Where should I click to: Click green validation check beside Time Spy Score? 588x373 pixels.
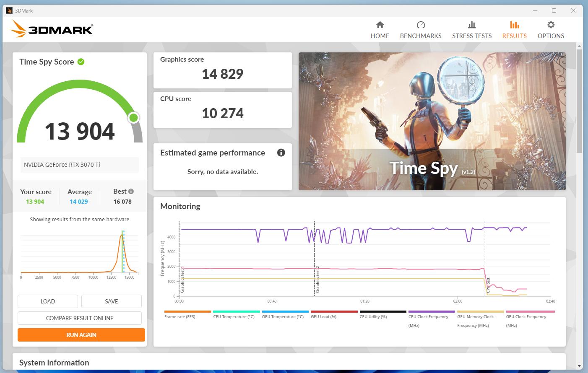(81, 62)
